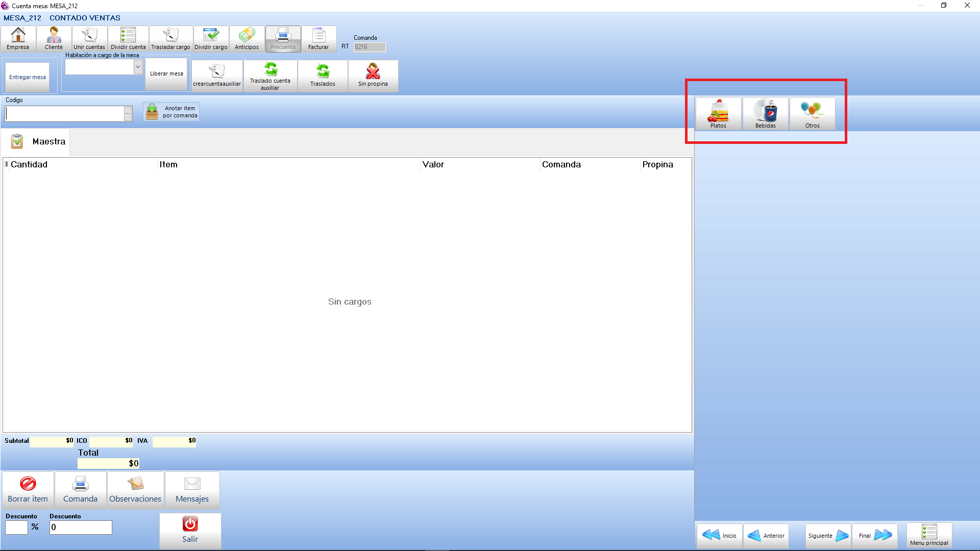Click the Menu principal button
The height and width of the screenshot is (551, 980).
[929, 535]
